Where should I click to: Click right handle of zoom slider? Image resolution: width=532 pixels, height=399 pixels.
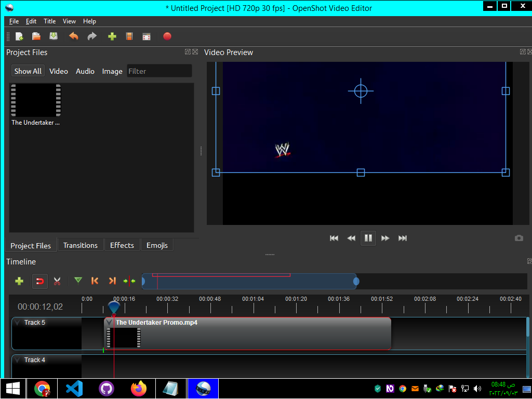coord(356,281)
